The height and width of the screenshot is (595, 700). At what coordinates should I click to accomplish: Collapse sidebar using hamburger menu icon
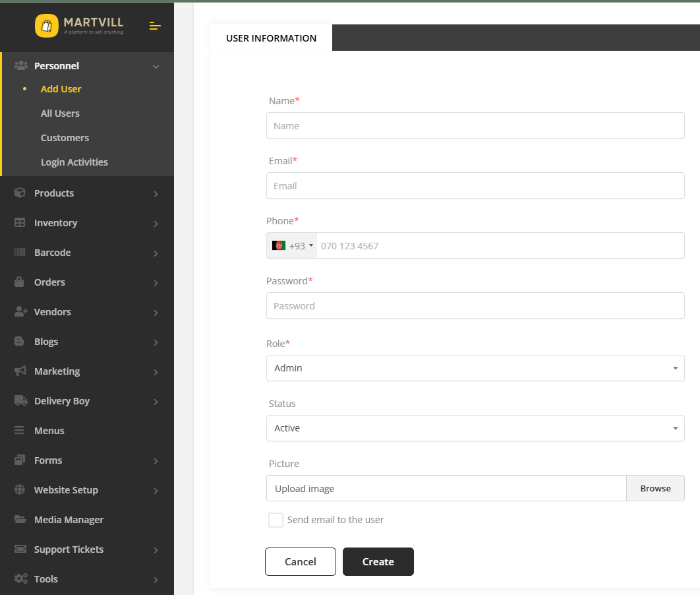pos(155,26)
